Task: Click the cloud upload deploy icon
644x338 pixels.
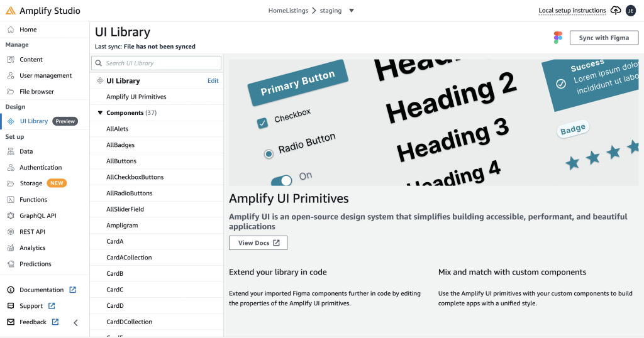Action: [x=616, y=10]
